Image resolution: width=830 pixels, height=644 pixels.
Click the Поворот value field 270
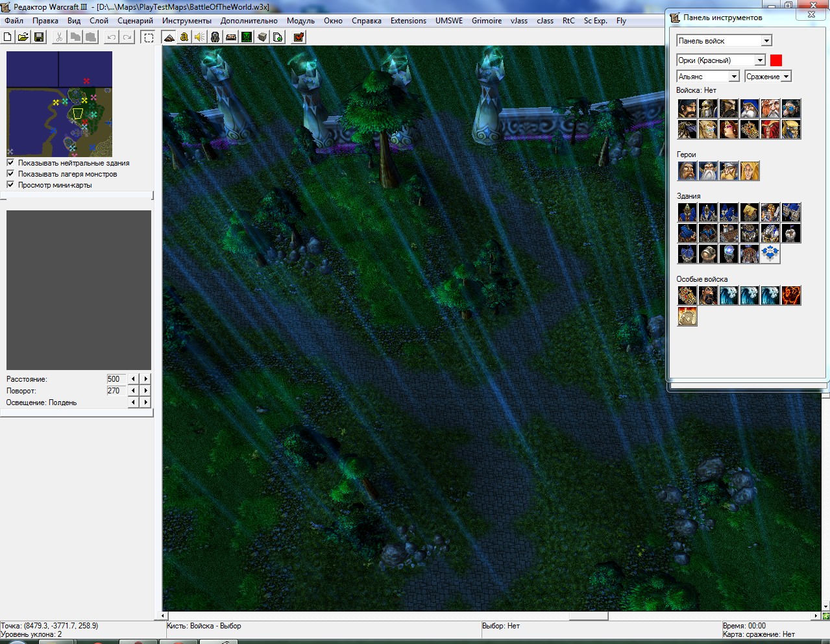tap(116, 391)
